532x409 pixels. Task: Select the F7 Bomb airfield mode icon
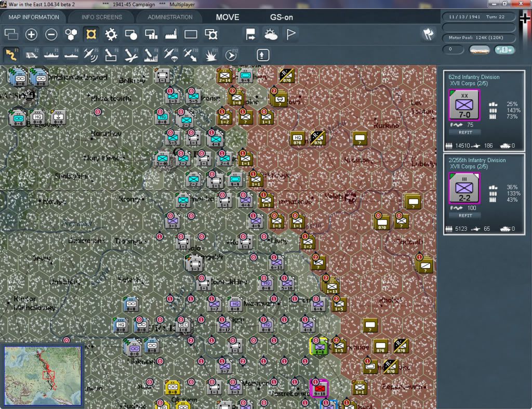pos(131,55)
